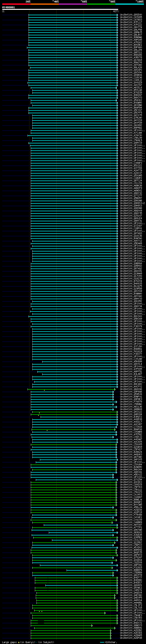146x644 pixels.
Task: Select label UniRef100_Q29PD8
Action: [x=131, y=289]
